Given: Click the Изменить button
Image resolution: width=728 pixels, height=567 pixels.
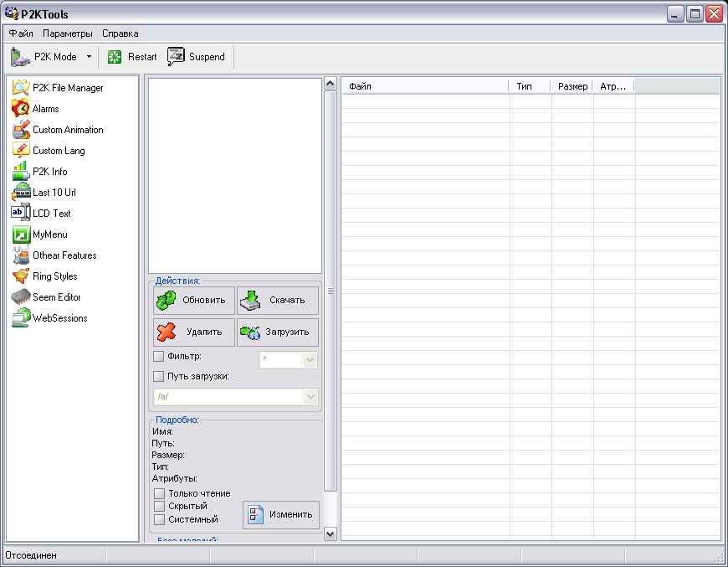Looking at the screenshot, I should pos(281,514).
